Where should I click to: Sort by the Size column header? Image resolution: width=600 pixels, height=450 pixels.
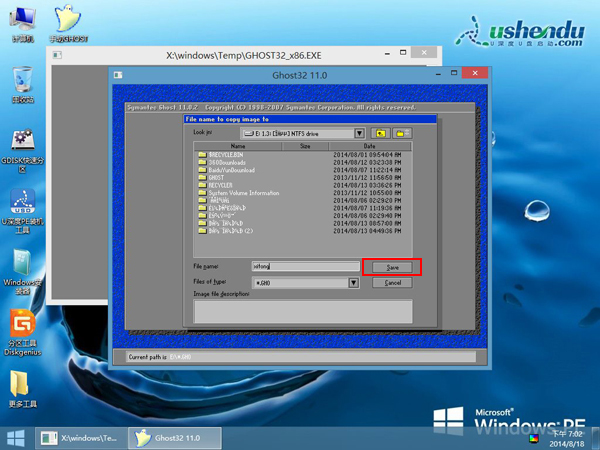pyautogui.click(x=305, y=146)
